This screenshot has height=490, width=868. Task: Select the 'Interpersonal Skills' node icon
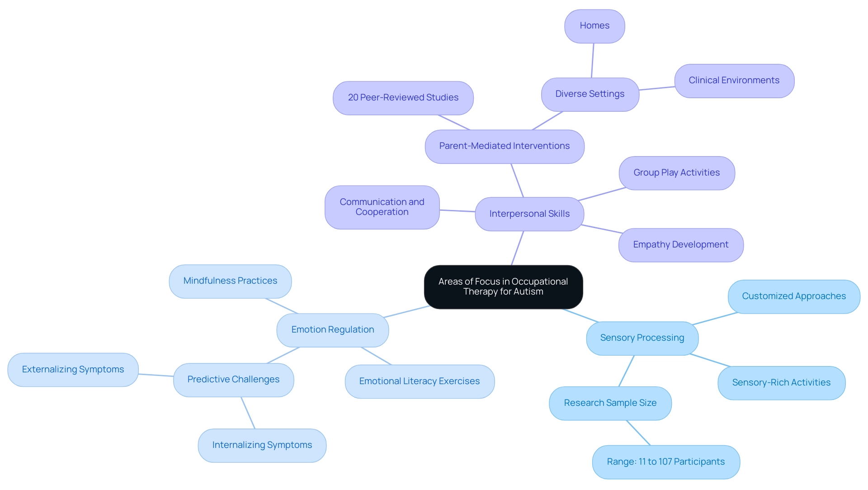click(x=530, y=214)
